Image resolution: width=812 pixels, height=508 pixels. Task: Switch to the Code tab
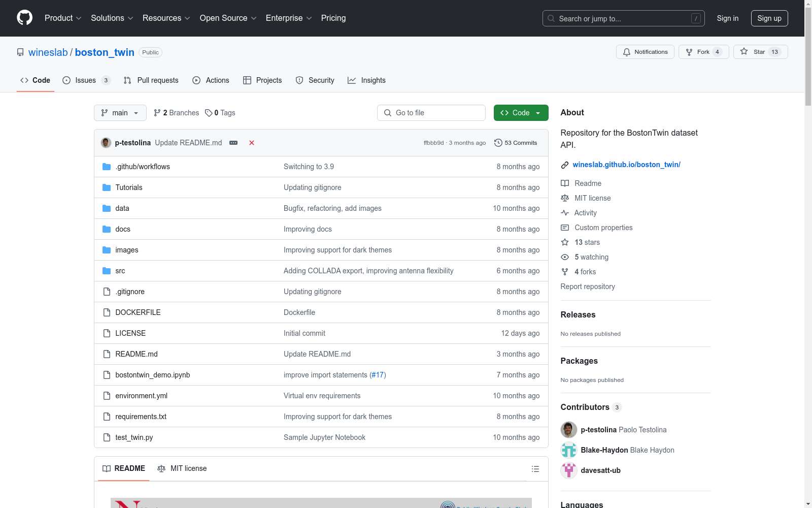click(36, 80)
